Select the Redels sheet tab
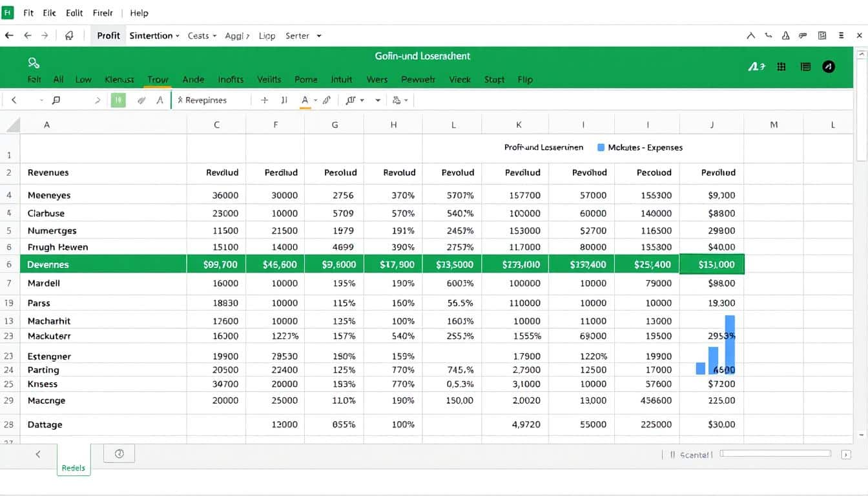 tap(74, 461)
